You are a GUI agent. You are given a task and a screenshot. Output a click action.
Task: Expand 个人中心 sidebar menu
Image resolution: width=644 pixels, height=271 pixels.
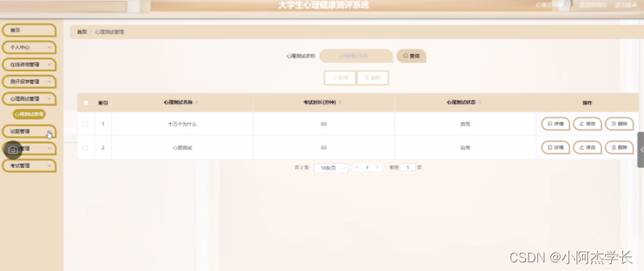tap(29, 48)
